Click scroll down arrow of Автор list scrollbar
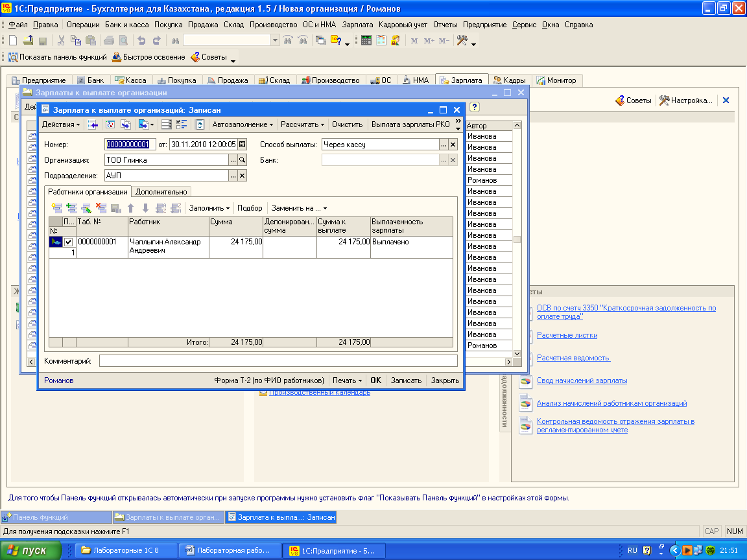Viewport: 747px width, 560px height. click(x=517, y=354)
